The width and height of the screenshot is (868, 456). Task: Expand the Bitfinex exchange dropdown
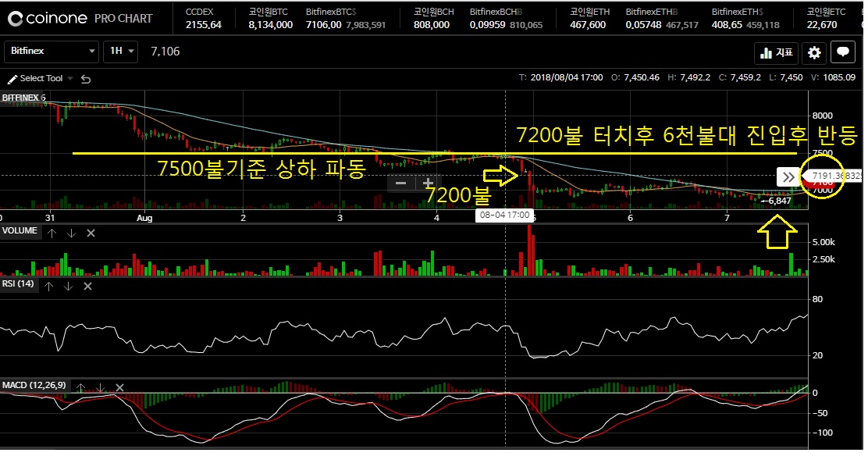click(x=52, y=52)
